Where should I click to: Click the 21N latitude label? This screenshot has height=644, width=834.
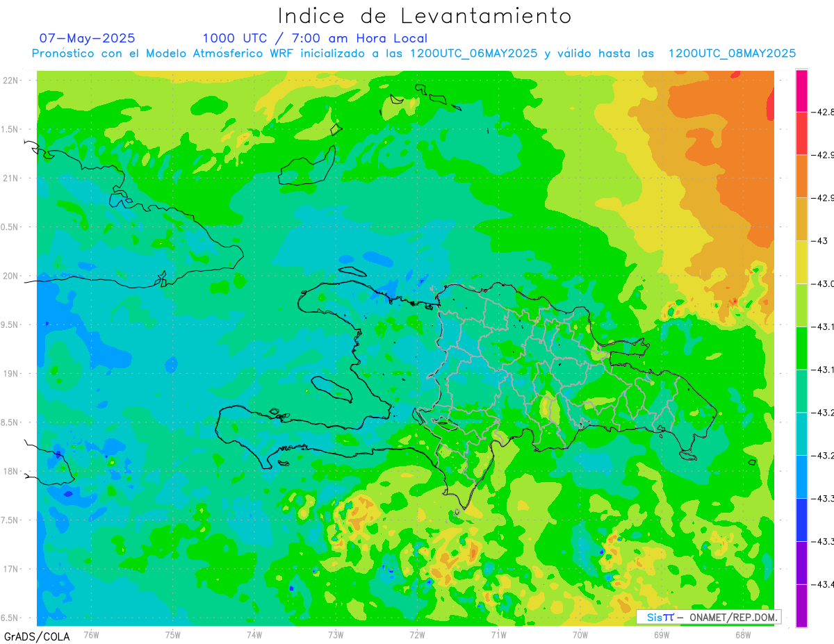click(x=11, y=178)
